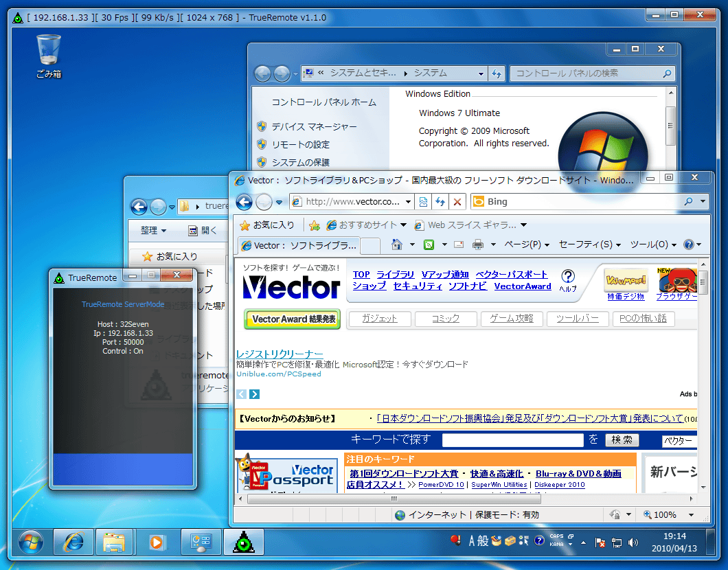Viewport: 728px width, 570px height.
Task: Click the IME input mode A
Action: [472, 540]
